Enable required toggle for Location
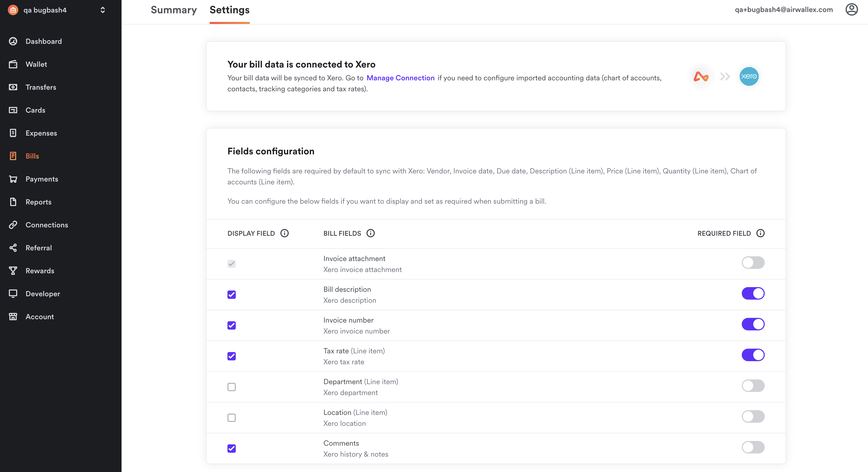Image resolution: width=868 pixels, height=472 pixels. [753, 416]
